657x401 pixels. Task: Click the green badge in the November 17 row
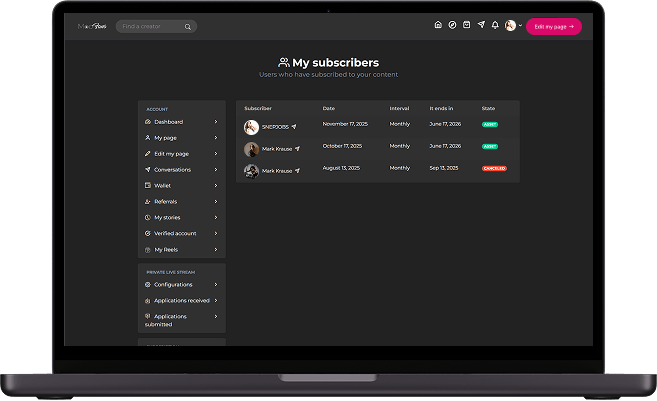click(490, 124)
